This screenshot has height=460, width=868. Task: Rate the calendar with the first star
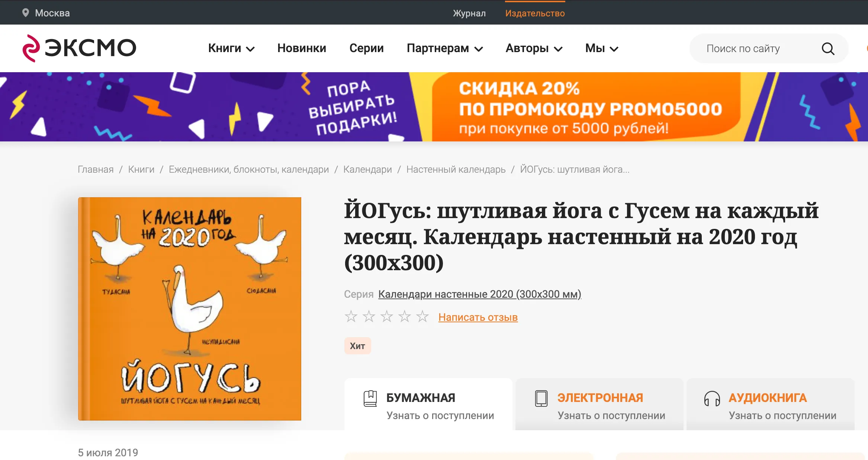(x=351, y=316)
